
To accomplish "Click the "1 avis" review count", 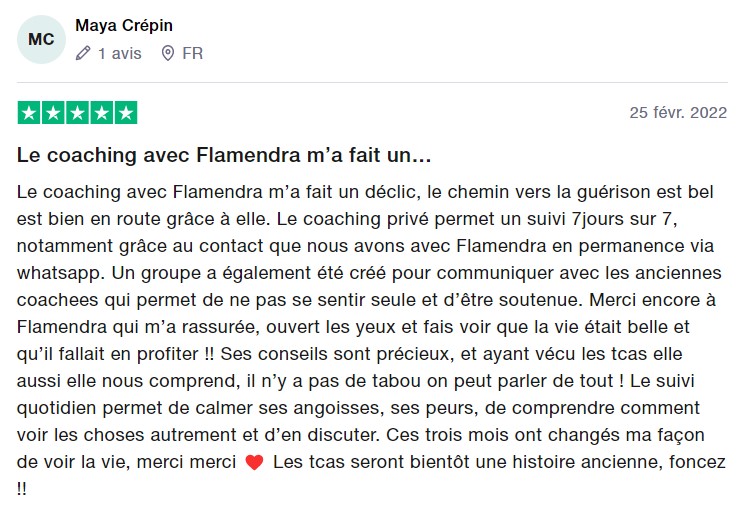I will (120, 53).
